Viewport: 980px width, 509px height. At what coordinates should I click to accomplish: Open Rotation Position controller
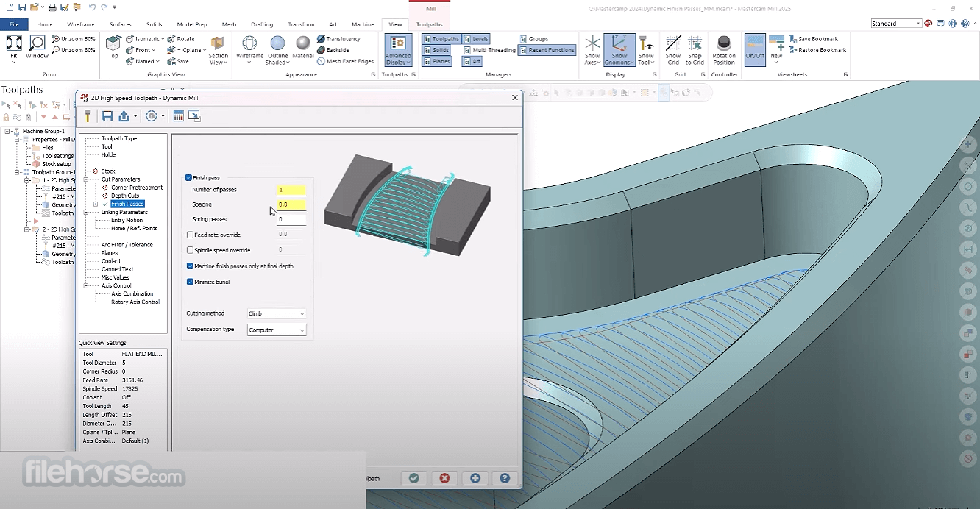(724, 50)
